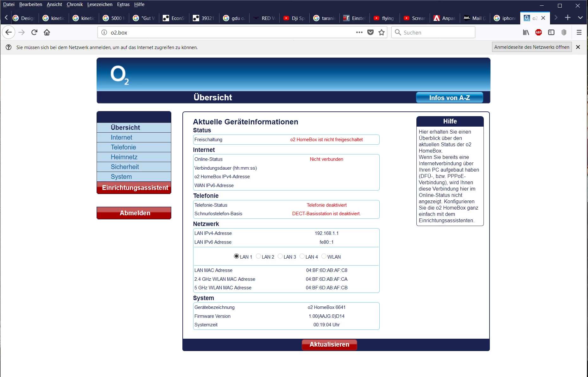
Task: Save page to Pocket icon
Action: point(370,32)
